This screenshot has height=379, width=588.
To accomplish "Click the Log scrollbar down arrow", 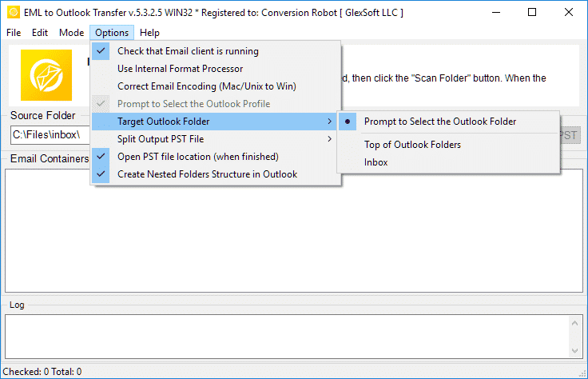I will point(574,351).
